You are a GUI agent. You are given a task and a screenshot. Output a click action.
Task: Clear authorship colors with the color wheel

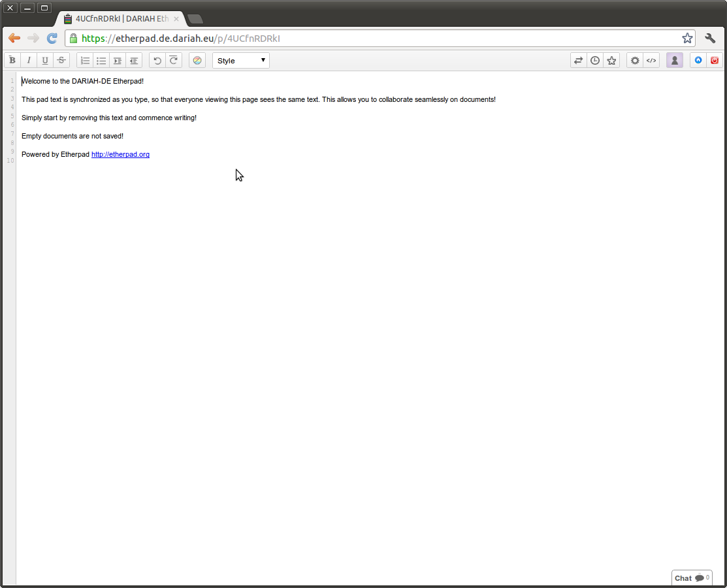pyautogui.click(x=197, y=61)
